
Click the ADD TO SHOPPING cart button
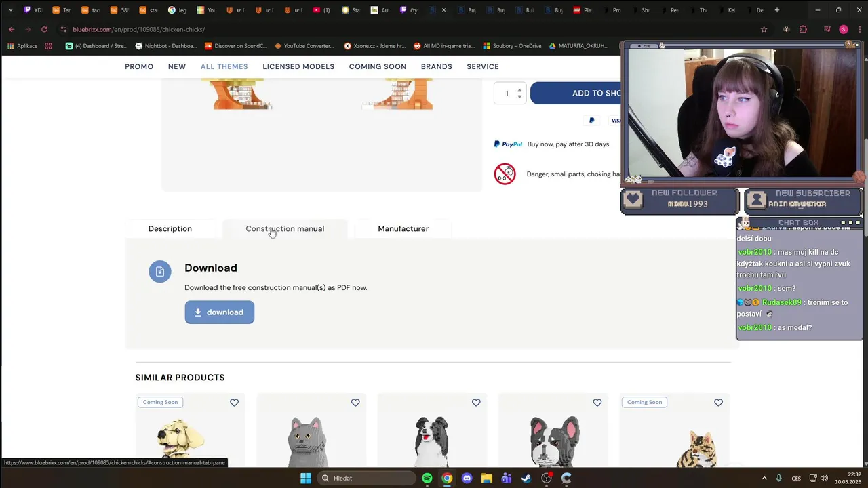click(x=576, y=93)
